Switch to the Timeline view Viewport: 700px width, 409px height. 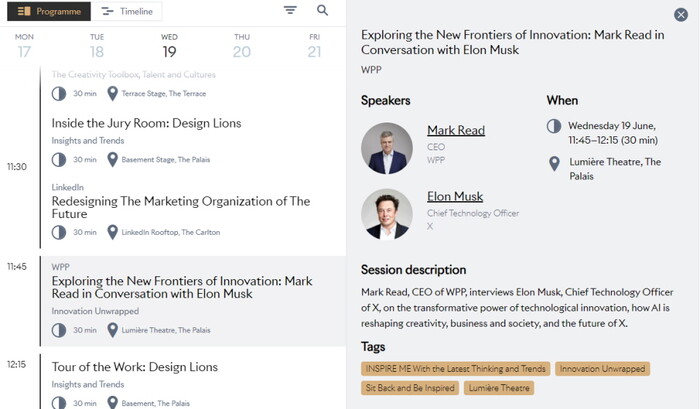click(129, 12)
